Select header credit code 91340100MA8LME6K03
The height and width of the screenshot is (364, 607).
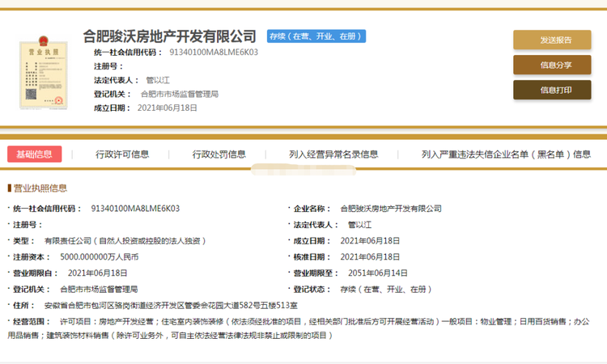coord(214,53)
